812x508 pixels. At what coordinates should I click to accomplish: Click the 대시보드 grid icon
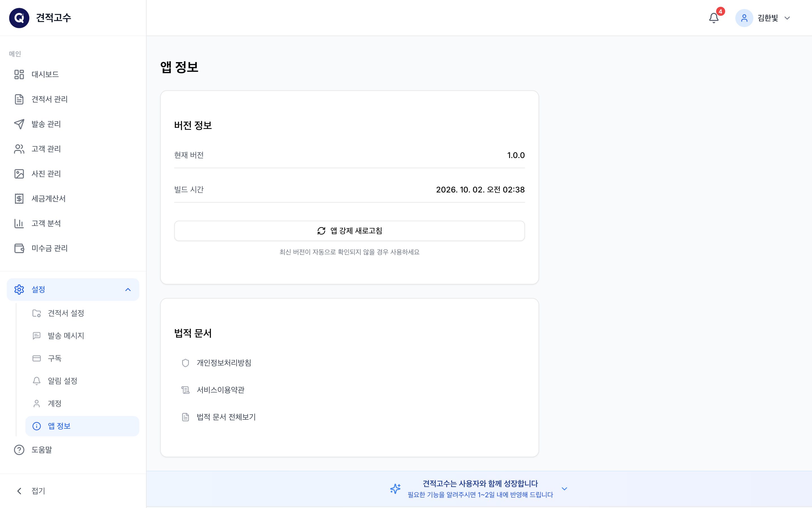pos(19,74)
